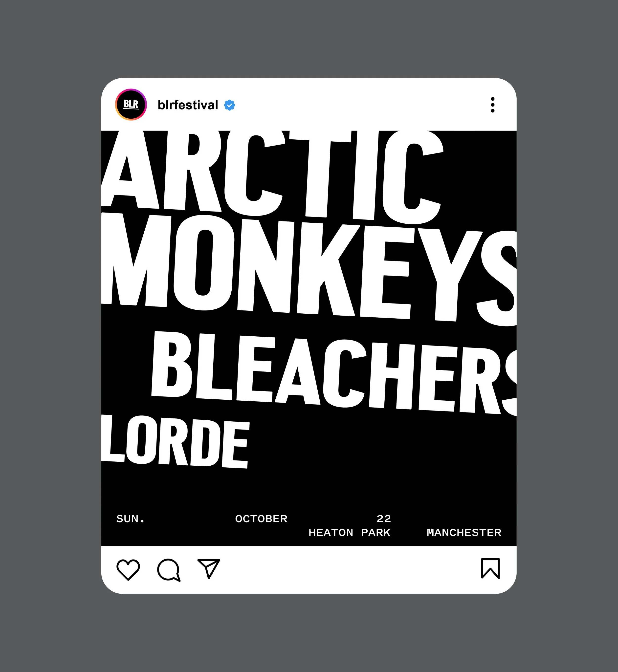The width and height of the screenshot is (618, 672).
Task: Select the LORDE lineup text
Action: click(x=175, y=441)
